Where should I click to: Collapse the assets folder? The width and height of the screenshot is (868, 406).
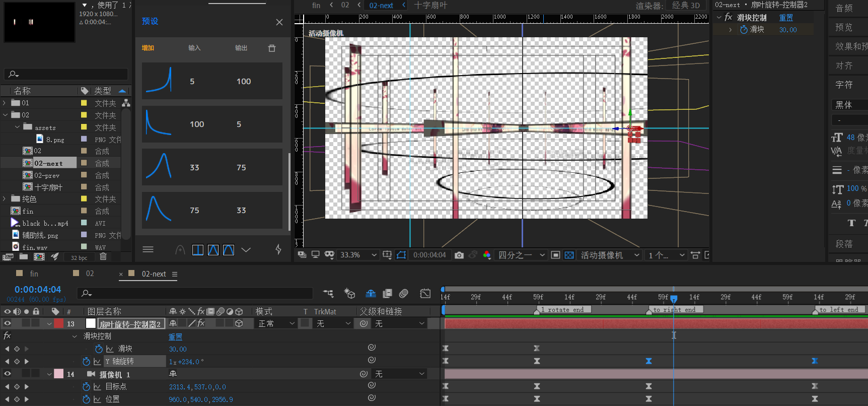[17, 127]
